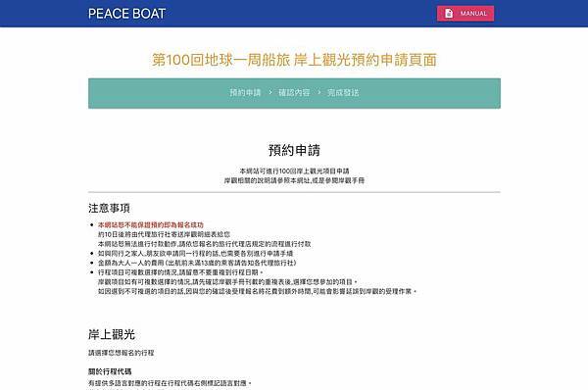Click the intro line 本網站可進行100回岸上觀光項目申請
This screenshot has width=588, height=390.
pos(294,171)
